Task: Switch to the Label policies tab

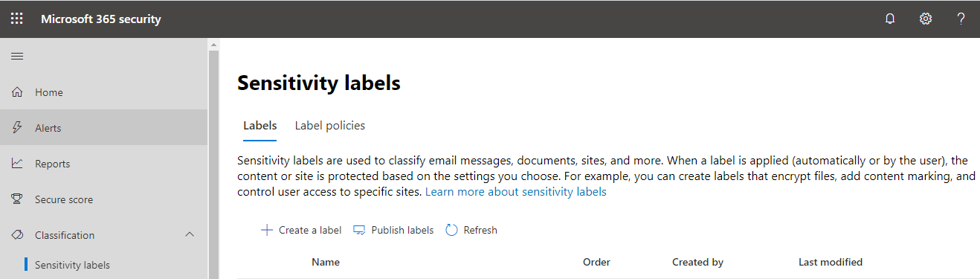Action: 330,126
